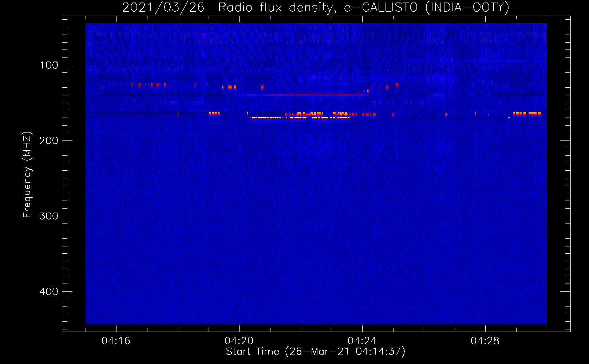Click the long yellow emission band near 170 MHz
This screenshot has width=589, height=364.
pyautogui.click(x=300, y=118)
